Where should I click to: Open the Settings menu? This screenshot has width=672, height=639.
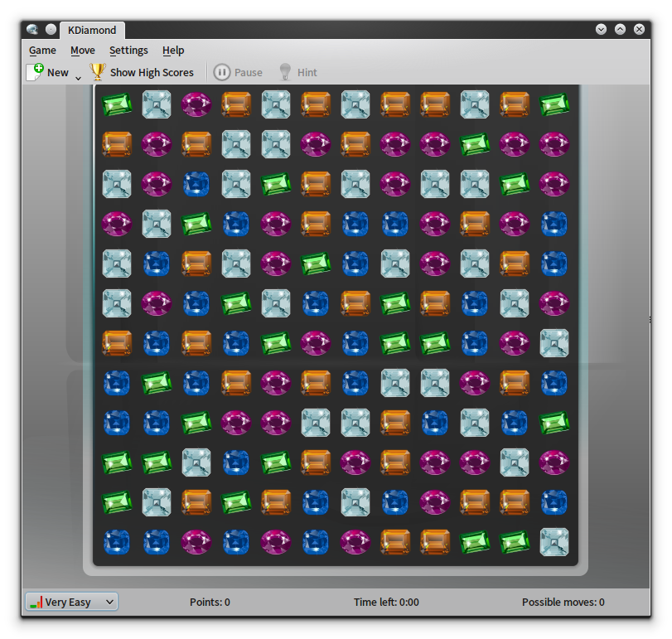pos(128,51)
